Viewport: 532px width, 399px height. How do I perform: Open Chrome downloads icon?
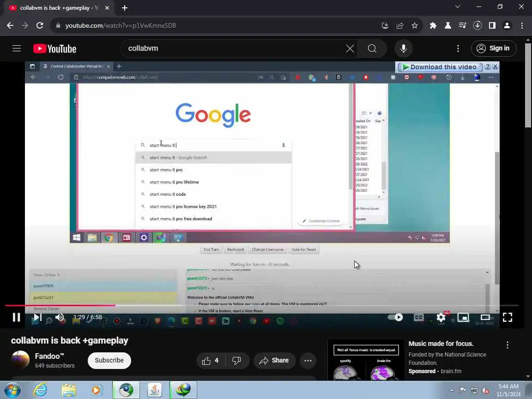(x=478, y=25)
